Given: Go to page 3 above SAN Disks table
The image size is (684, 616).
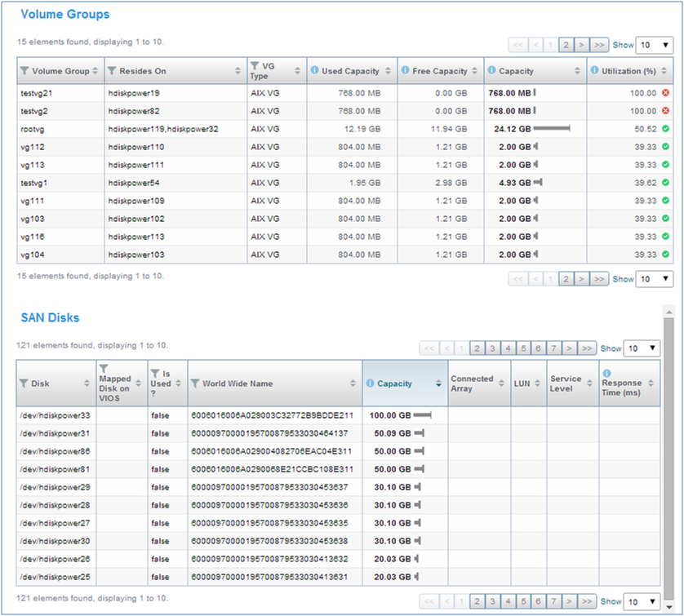Looking at the screenshot, I should [492, 348].
